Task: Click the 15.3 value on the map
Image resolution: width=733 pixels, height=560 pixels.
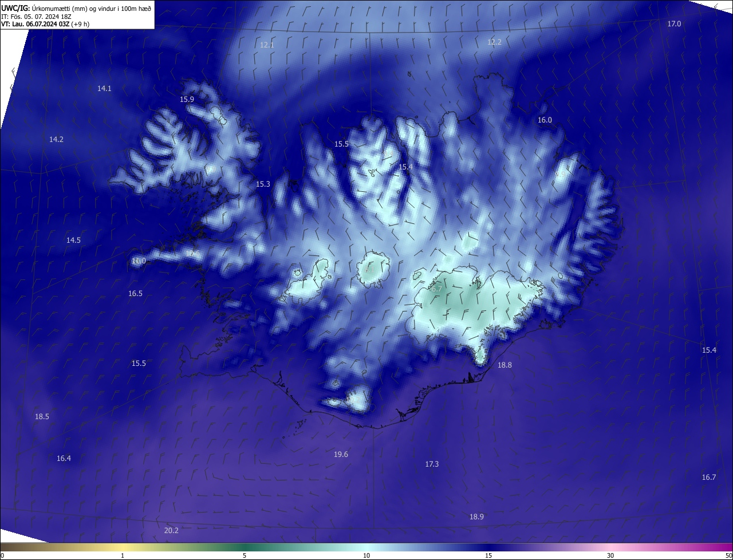Action: coord(263,184)
